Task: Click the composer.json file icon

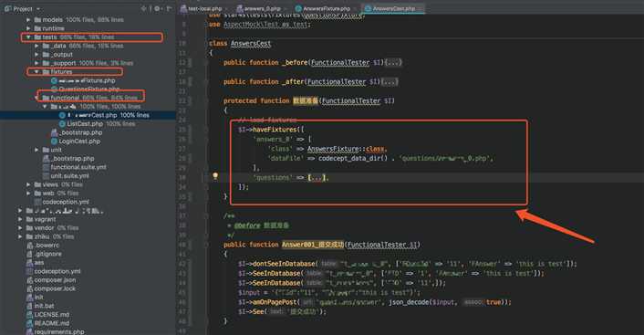Action: [29, 280]
